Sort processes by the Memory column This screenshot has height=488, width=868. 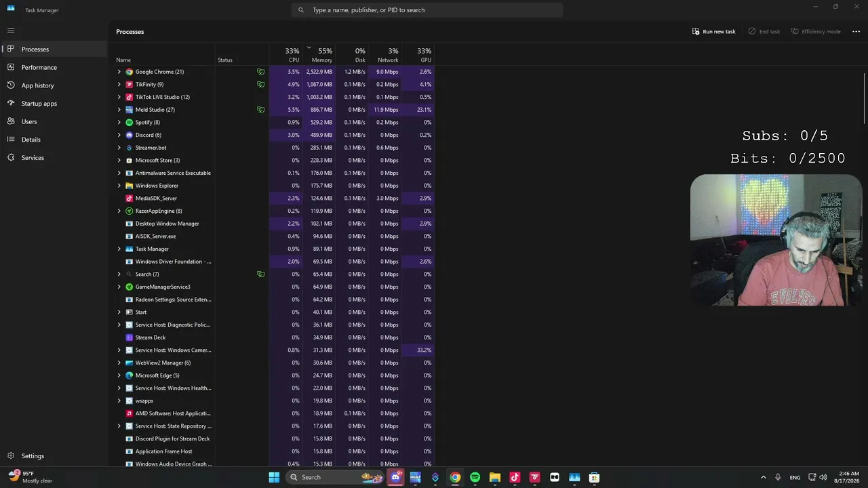click(319, 55)
